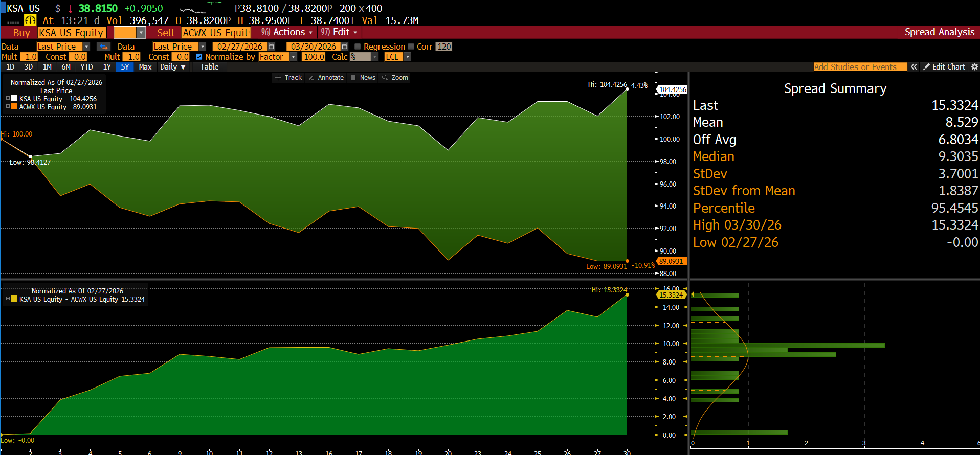The height and width of the screenshot is (455, 980).
Task: Click the Buy label button
Action: tap(21, 33)
